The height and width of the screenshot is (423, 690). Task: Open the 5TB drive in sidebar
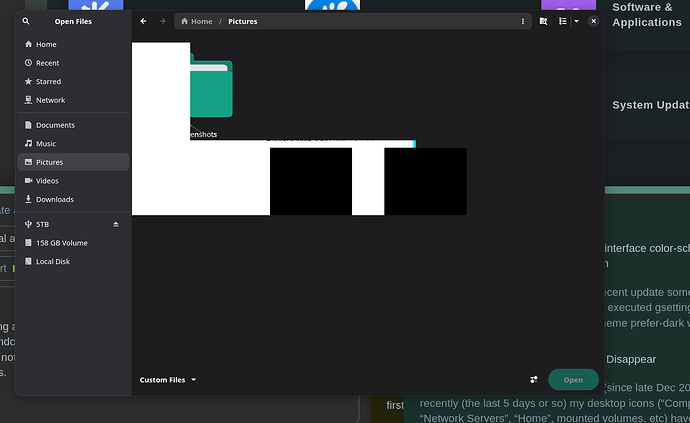click(73, 224)
